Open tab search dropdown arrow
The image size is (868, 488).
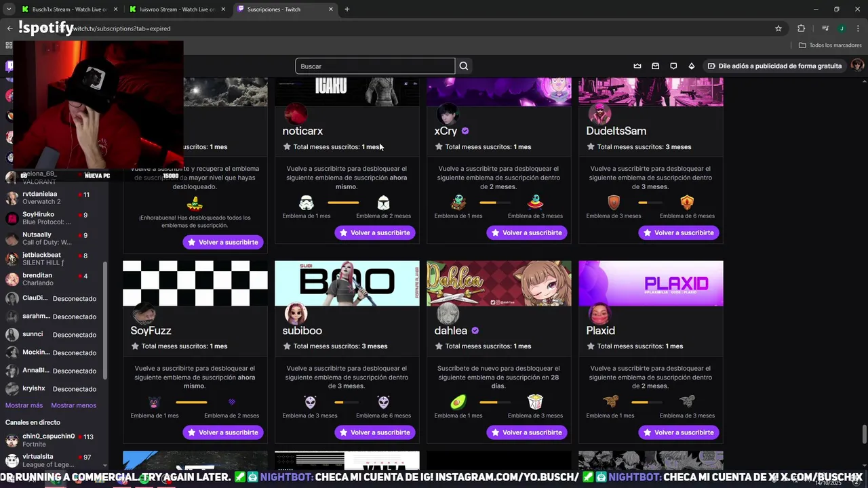(9, 9)
